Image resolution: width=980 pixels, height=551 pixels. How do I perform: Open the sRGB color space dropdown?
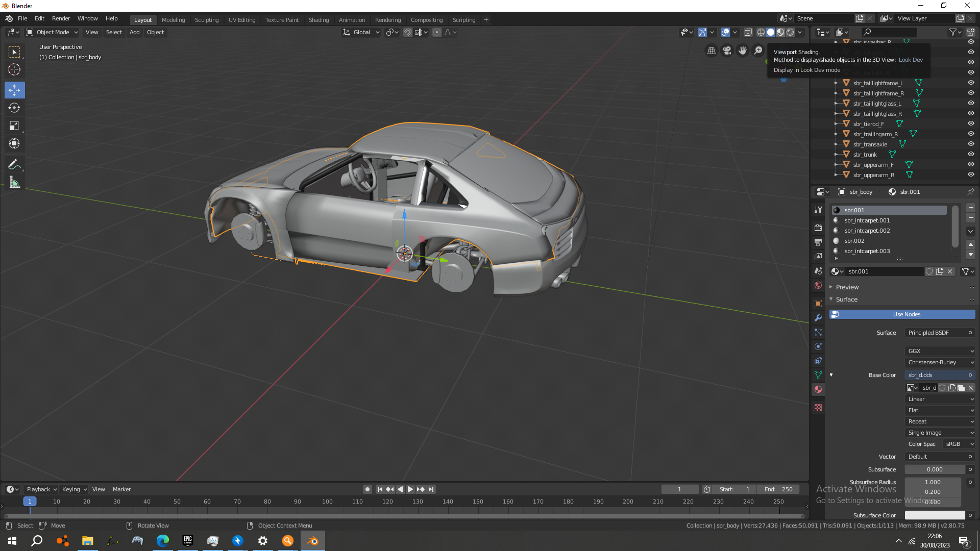click(x=959, y=444)
